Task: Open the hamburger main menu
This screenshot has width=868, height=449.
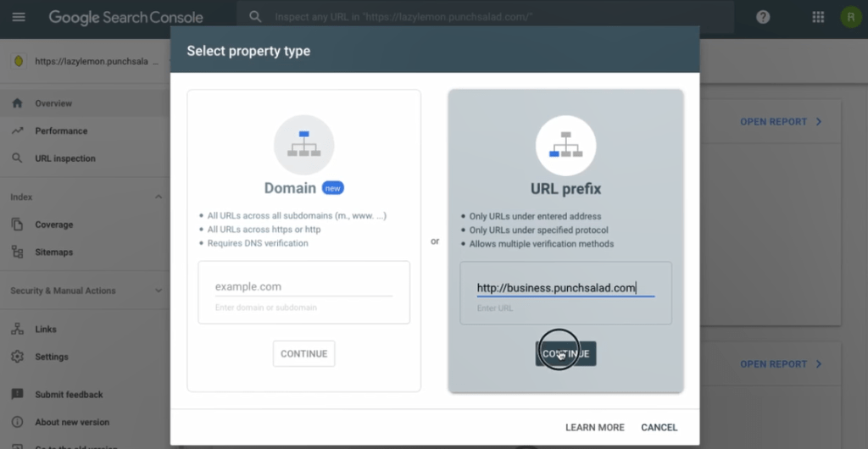Action: (x=19, y=17)
